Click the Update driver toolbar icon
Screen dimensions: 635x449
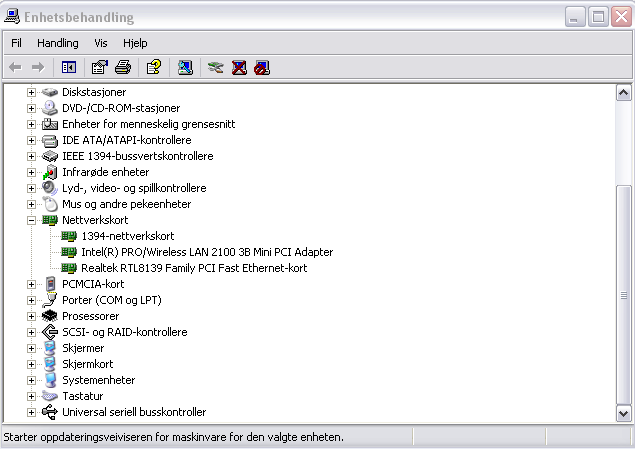pyautogui.click(x=215, y=67)
